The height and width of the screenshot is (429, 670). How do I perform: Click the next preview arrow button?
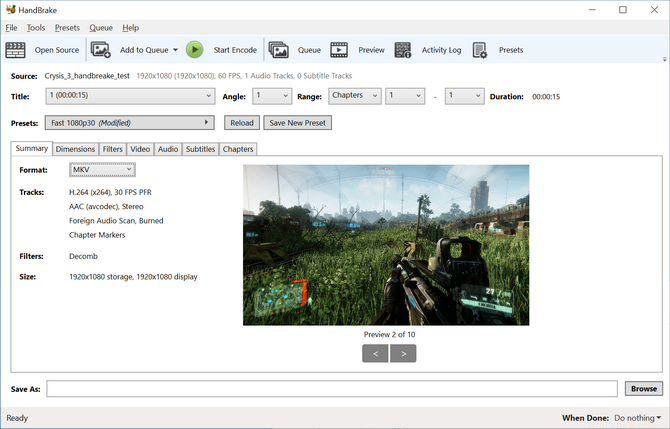click(x=403, y=353)
